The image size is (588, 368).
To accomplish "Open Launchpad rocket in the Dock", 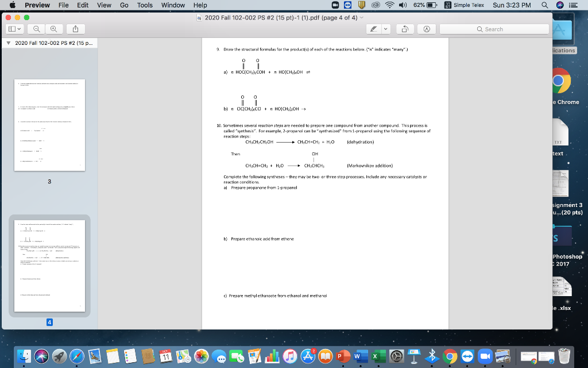I will [59, 356].
